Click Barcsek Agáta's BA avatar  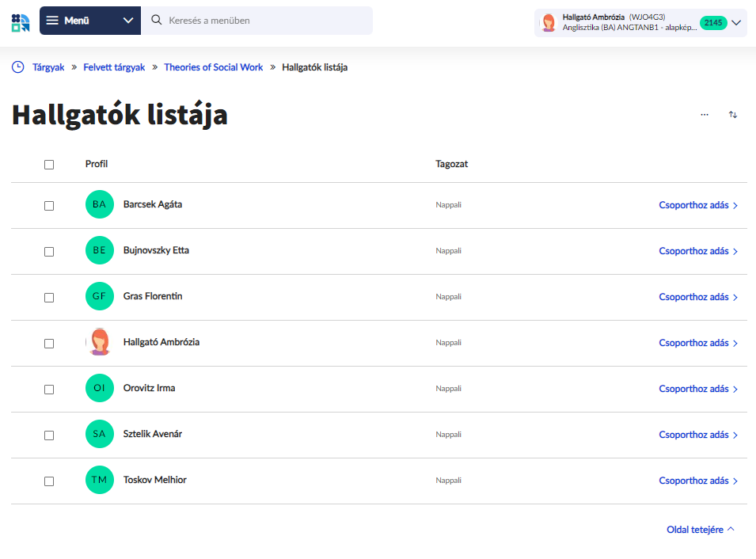pyautogui.click(x=99, y=204)
